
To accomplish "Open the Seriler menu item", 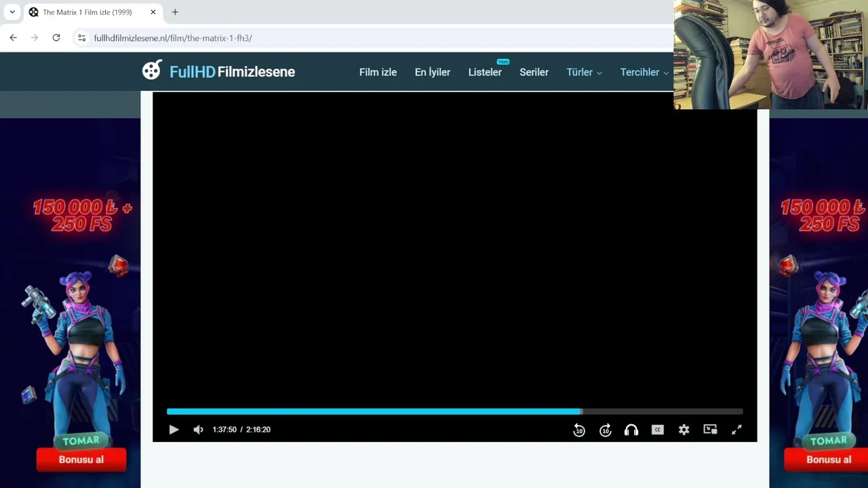I will tap(534, 72).
